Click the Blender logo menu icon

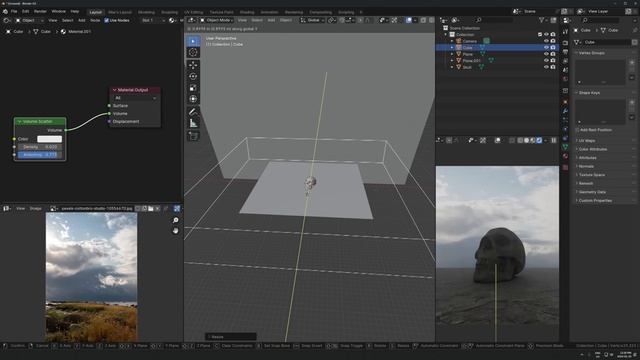[x=5, y=11]
